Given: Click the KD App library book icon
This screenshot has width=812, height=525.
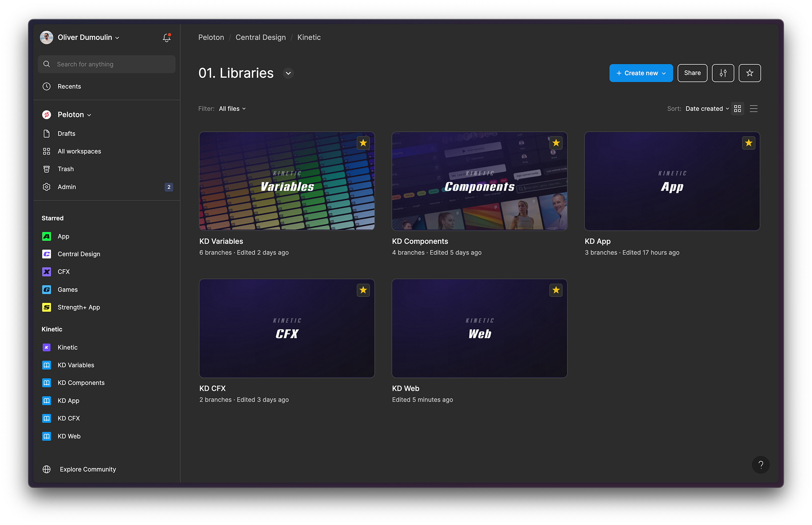Looking at the screenshot, I should pos(47,401).
